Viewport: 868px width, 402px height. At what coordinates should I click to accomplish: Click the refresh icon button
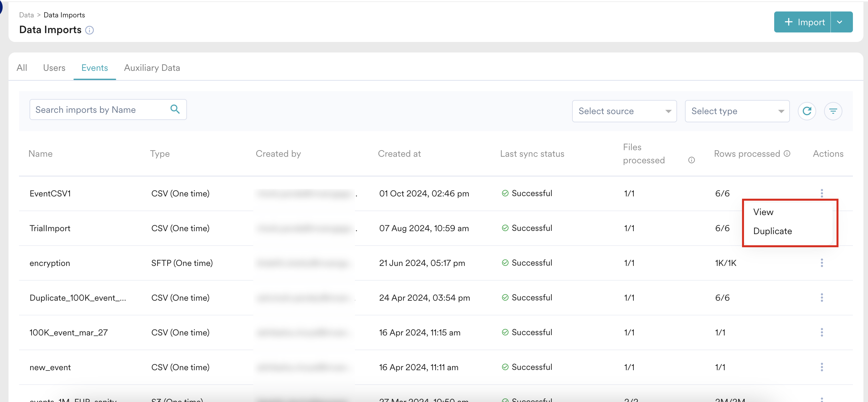pos(807,111)
